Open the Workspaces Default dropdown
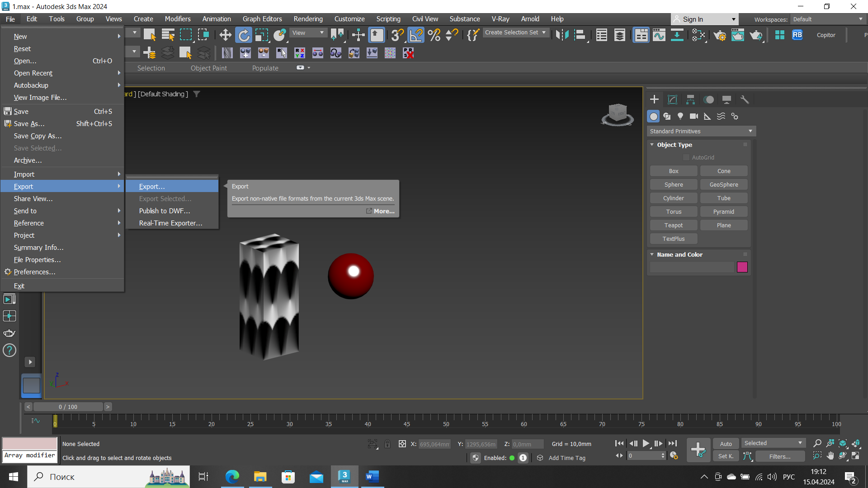The image size is (868, 488). click(x=828, y=19)
